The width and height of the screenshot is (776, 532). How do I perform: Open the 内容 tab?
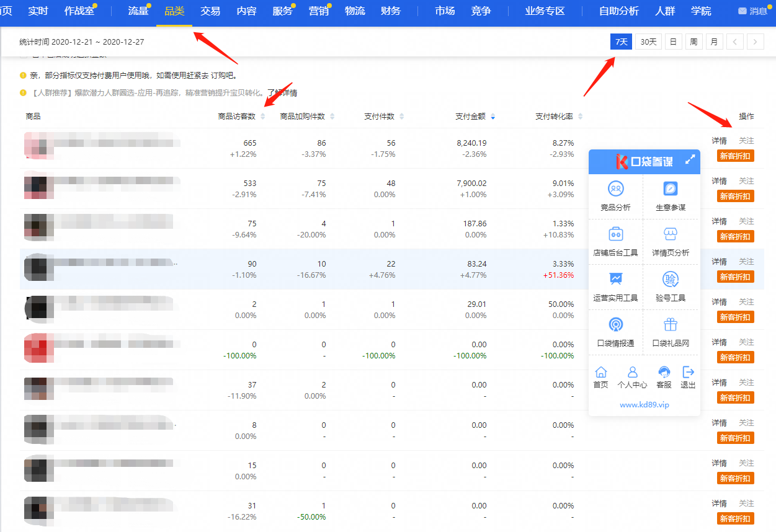tap(246, 11)
